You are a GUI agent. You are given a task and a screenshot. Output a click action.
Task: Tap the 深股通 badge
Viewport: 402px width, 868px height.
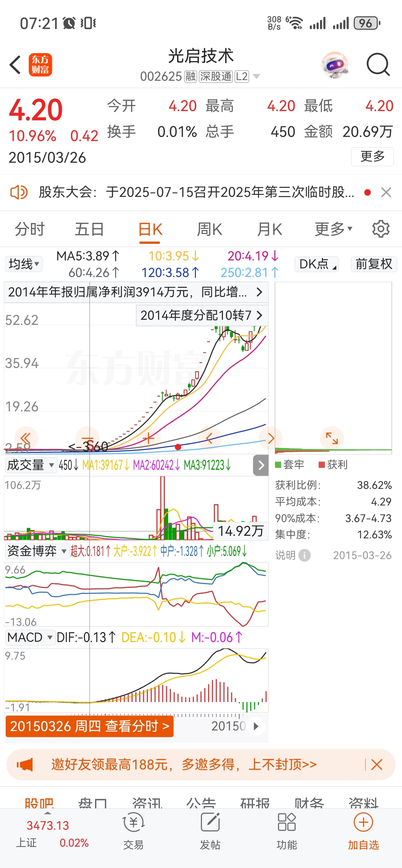coord(216,77)
